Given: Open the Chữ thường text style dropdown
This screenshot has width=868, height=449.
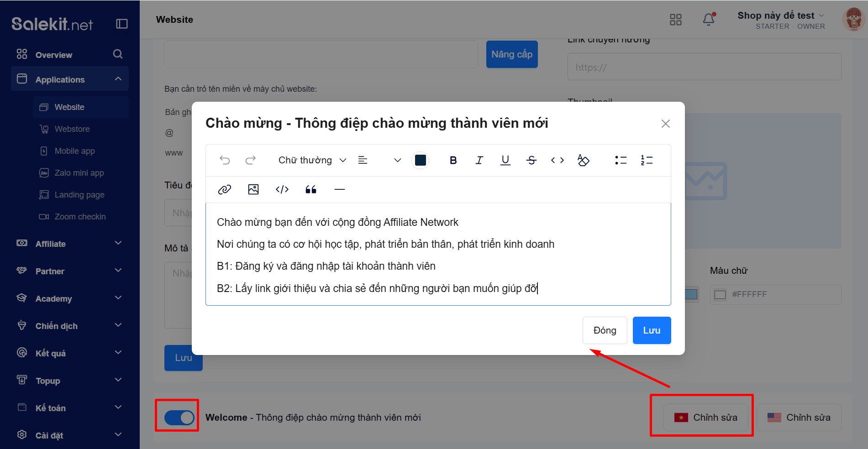Looking at the screenshot, I should pos(312,160).
